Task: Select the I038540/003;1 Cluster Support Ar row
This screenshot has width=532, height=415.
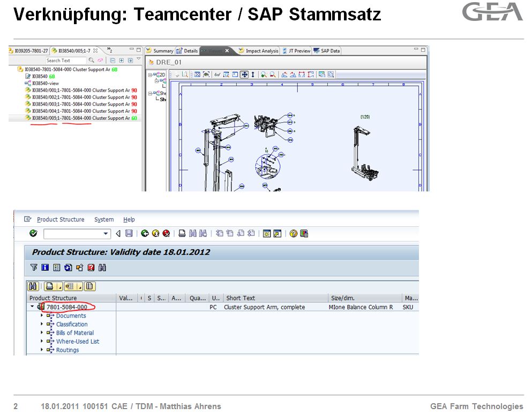Action: 81,104
